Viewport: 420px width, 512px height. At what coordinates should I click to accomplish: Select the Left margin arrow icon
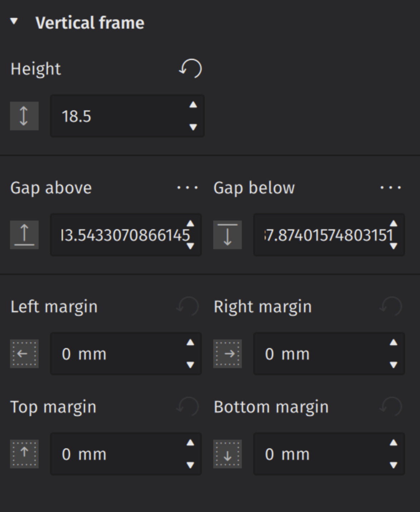(x=24, y=354)
